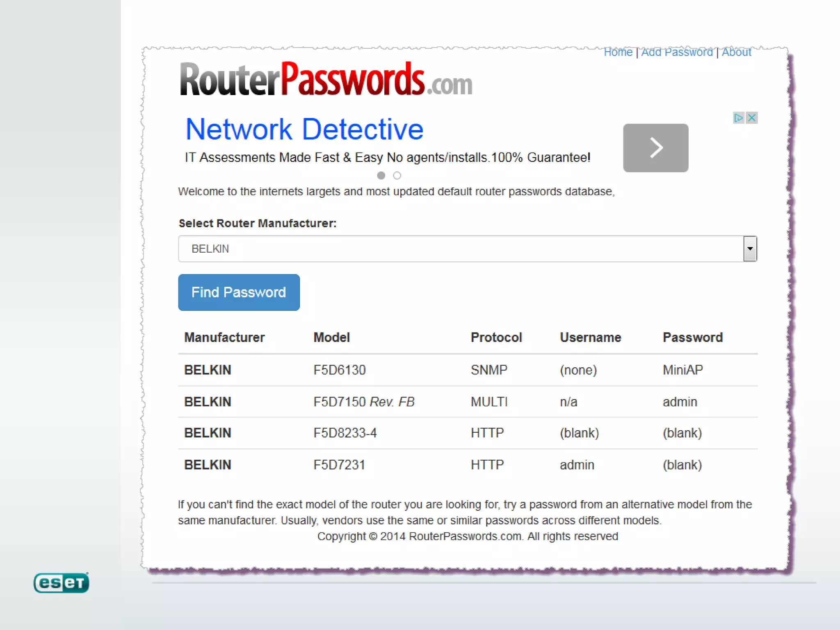Click the admin username for F5D7231

click(x=577, y=465)
